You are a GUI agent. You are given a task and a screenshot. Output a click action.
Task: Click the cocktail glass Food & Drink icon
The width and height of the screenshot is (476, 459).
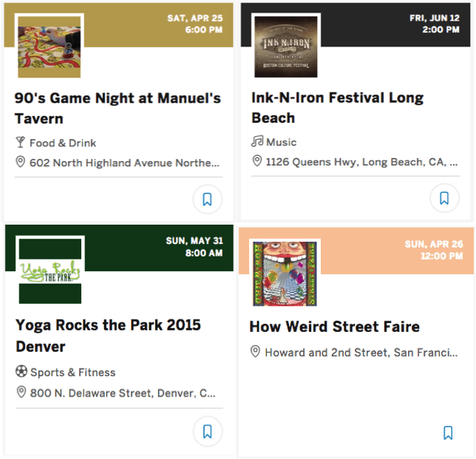coord(21,143)
